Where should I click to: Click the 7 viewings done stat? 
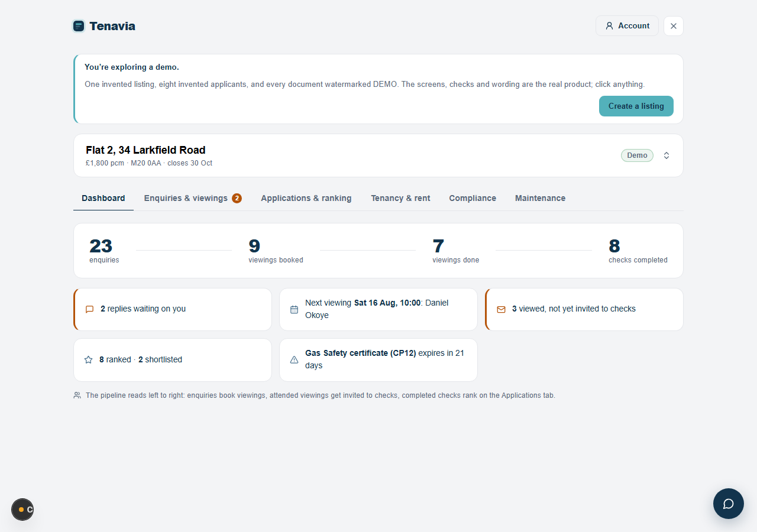tap(455, 251)
